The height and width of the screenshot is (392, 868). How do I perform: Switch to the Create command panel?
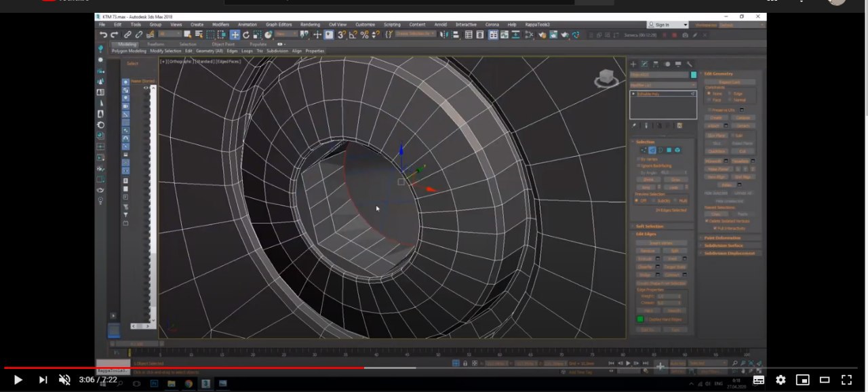(633, 64)
